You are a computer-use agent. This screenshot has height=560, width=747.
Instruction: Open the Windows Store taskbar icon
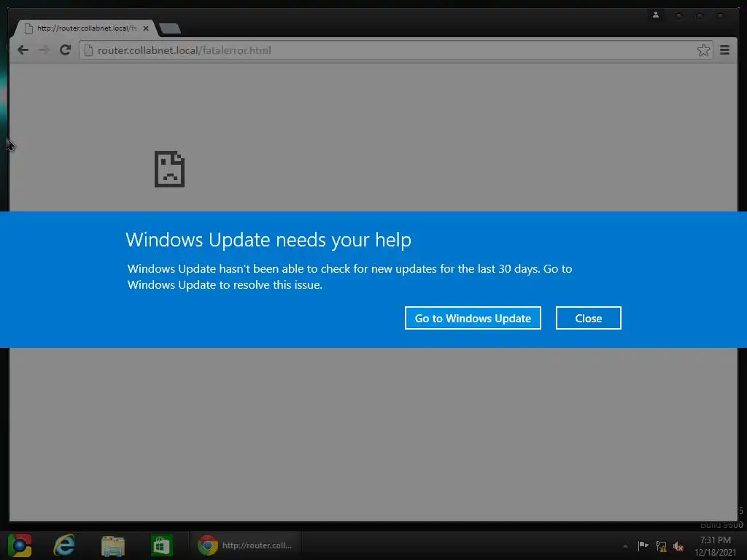pos(161,545)
